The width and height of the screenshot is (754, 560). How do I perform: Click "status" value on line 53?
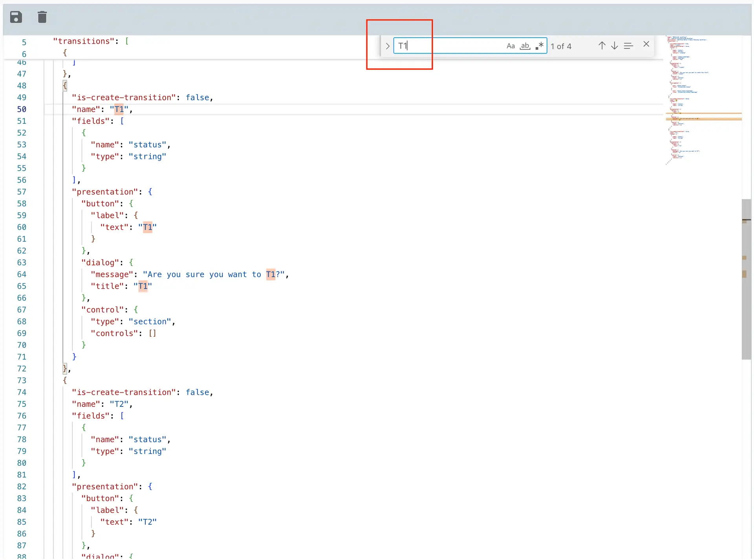tap(148, 145)
